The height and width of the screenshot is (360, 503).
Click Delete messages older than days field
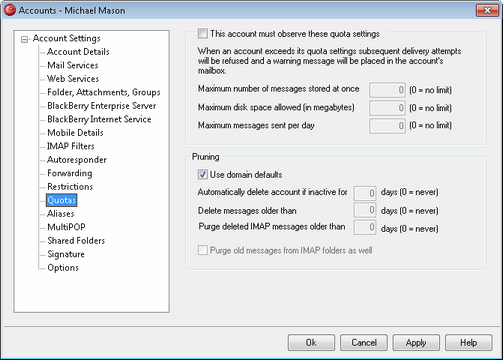pyautogui.click(x=365, y=210)
